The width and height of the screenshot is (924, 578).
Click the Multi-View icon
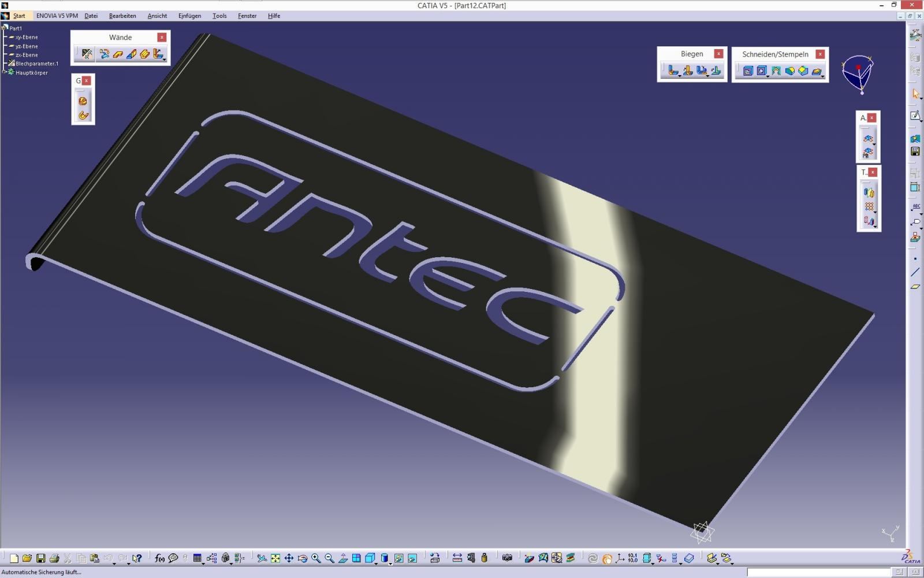tap(356, 558)
